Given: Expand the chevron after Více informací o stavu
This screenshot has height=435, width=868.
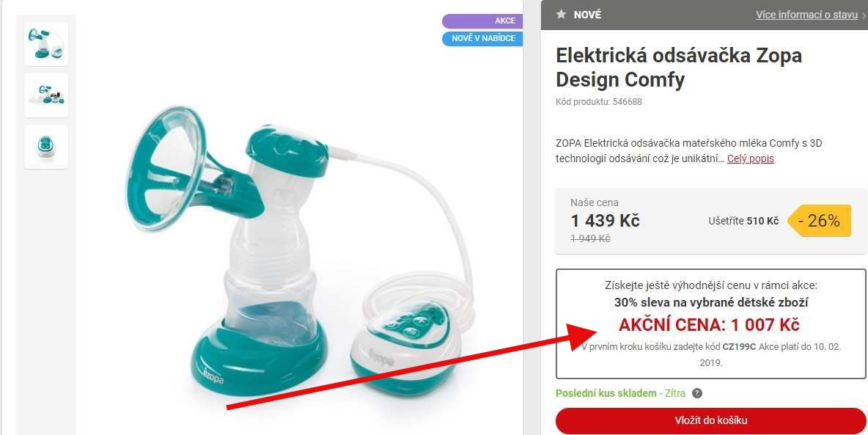Looking at the screenshot, I should (x=864, y=15).
